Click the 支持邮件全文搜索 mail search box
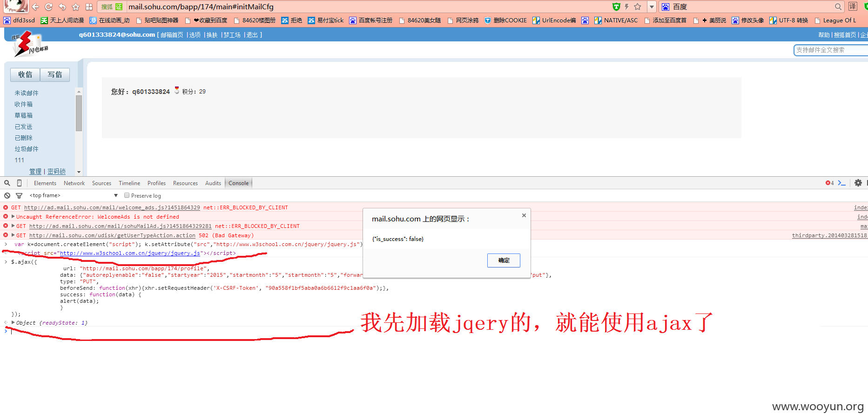Image resolution: width=868 pixels, height=420 pixels. [831, 50]
